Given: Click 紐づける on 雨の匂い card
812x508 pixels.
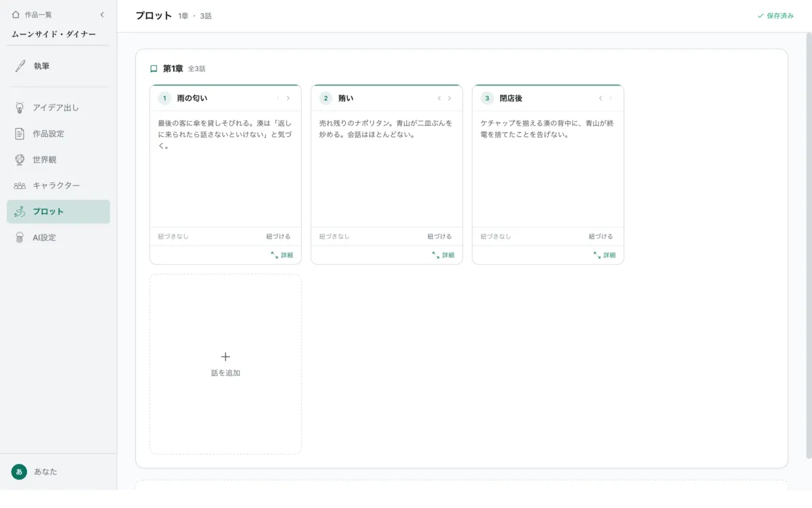Looking at the screenshot, I should (x=278, y=236).
